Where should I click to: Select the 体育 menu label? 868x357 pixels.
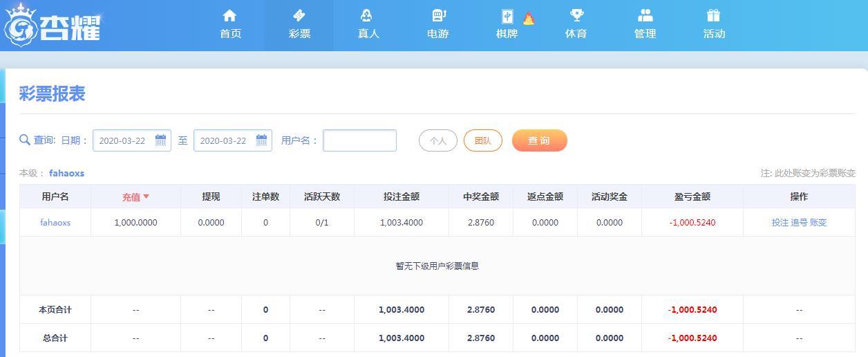[576, 34]
